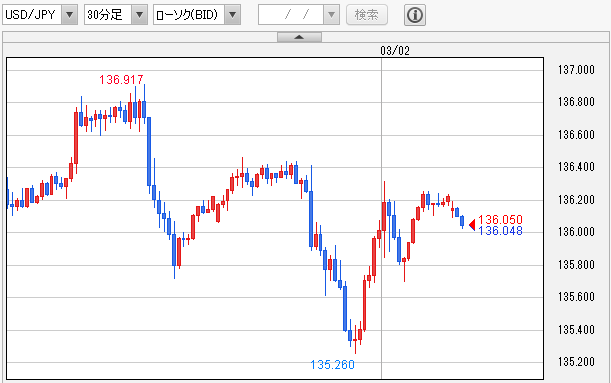The image size is (611, 383).
Task: Click the 136.048 blue price value
Action: (x=500, y=231)
